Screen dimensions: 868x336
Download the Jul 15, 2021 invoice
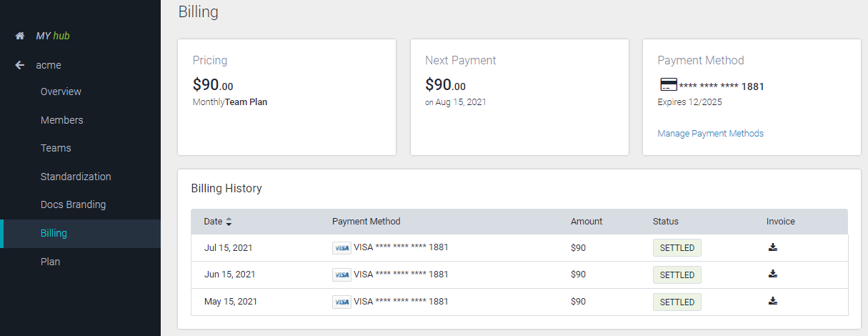tap(773, 247)
